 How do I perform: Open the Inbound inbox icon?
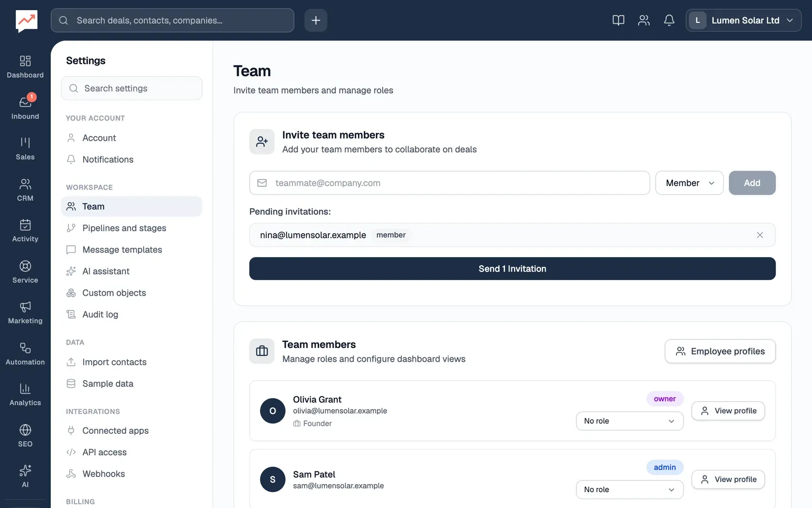(x=25, y=108)
